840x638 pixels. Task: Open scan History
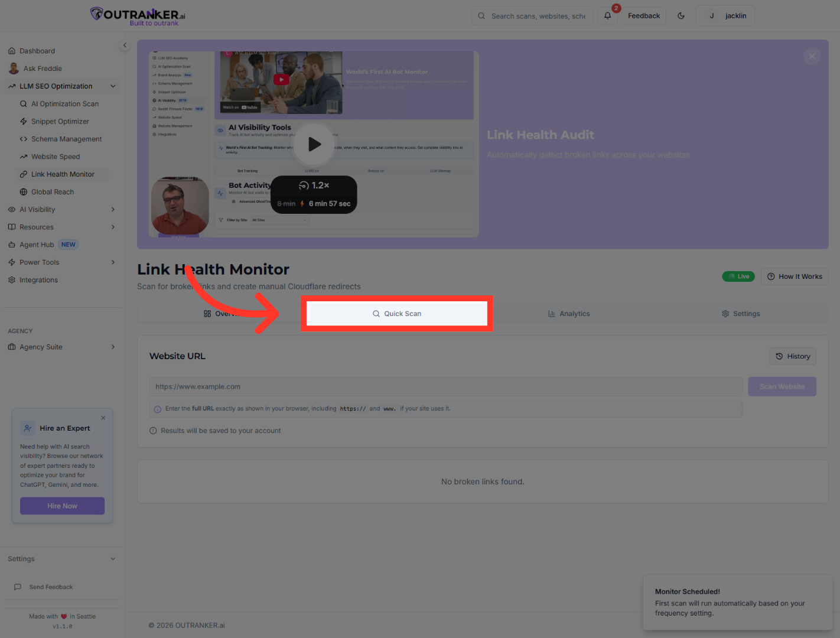(x=793, y=356)
